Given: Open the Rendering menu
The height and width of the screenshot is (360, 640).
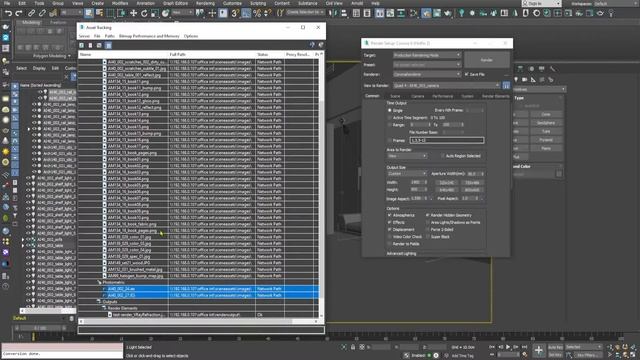Looking at the screenshot, I should pyautogui.click(x=205, y=3).
